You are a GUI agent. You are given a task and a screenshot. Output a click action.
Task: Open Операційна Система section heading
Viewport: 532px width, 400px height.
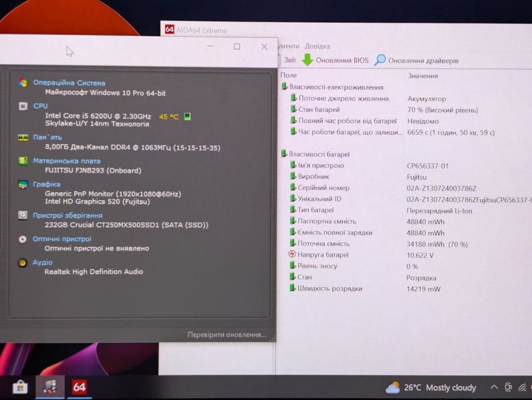point(69,83)
